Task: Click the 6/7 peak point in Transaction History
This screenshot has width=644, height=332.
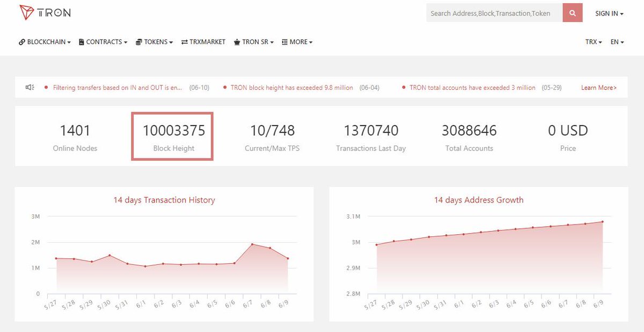Action: pos(252,244)
